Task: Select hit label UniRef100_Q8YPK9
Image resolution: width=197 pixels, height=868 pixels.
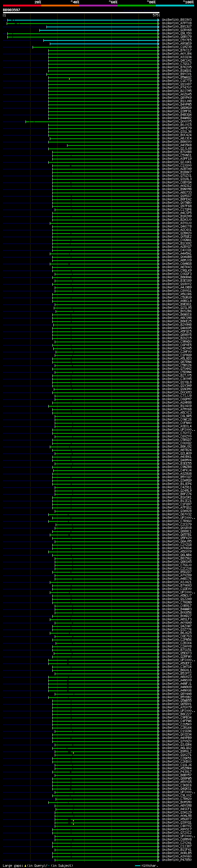Action: tap(177, 98)
